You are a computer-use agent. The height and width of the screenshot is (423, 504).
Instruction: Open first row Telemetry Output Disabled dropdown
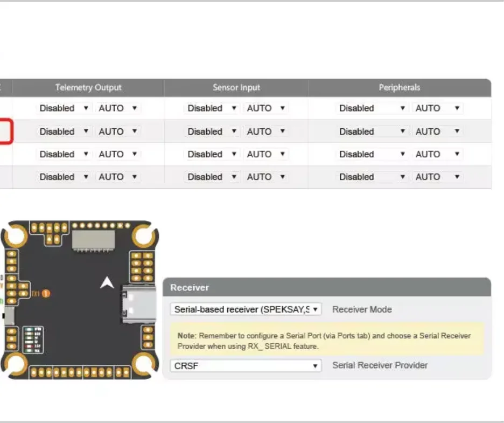tap(64, 108)
